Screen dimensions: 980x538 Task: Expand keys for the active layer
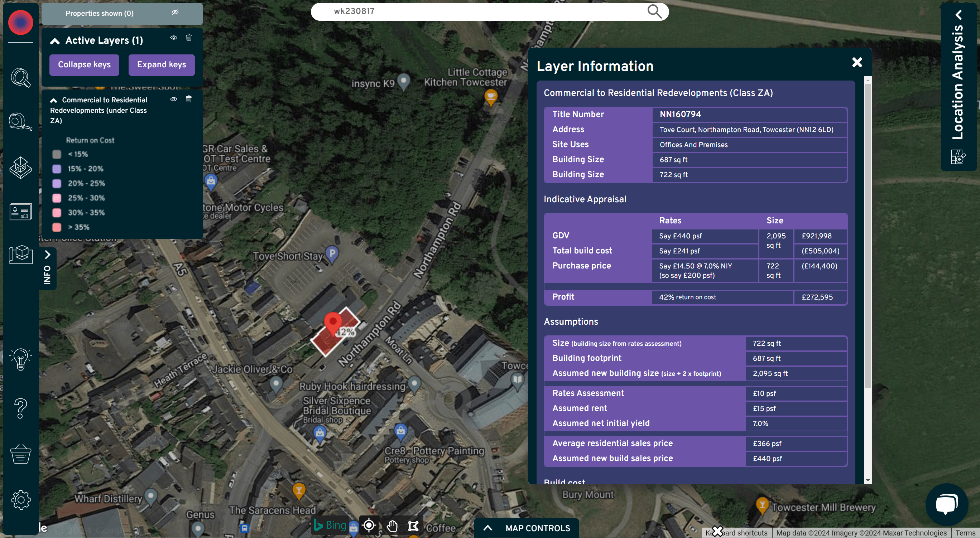(162, 65)
